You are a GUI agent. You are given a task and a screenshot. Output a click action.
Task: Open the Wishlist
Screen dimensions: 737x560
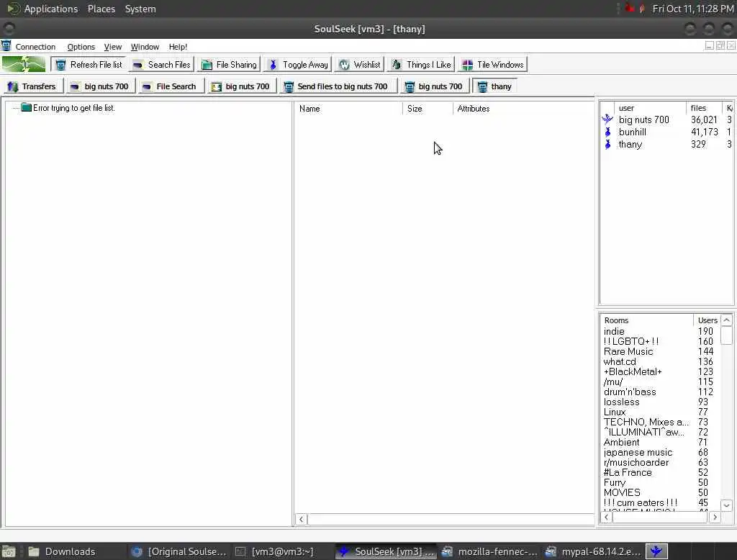click(360, 64)
